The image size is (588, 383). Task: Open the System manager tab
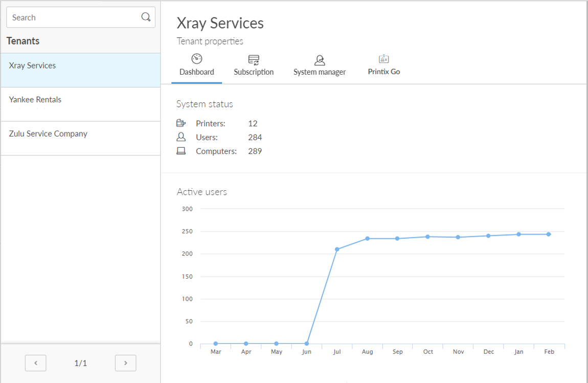[x=320, y=72]
